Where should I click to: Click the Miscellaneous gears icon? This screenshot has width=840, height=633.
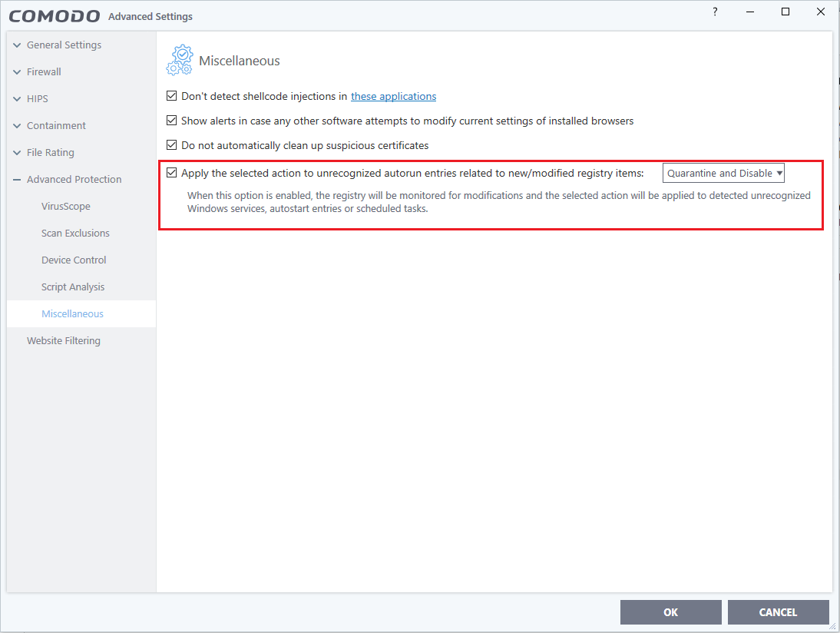[x=180, y=59]
